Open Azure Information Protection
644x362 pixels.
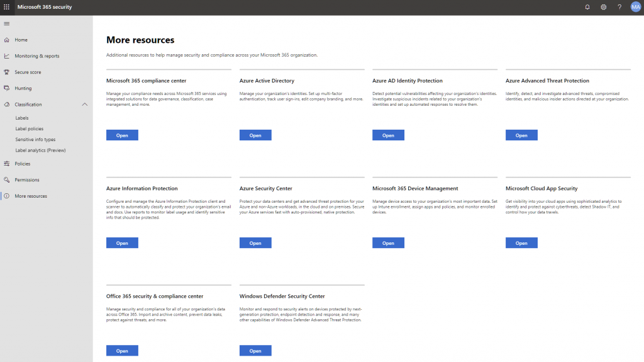pos(122,243)
